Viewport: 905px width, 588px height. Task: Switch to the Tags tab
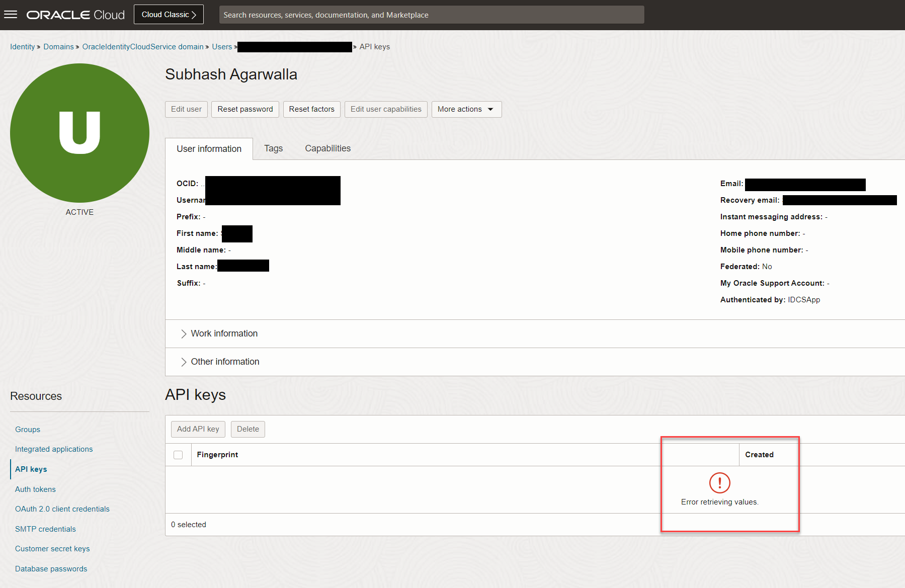coord(273,148)
